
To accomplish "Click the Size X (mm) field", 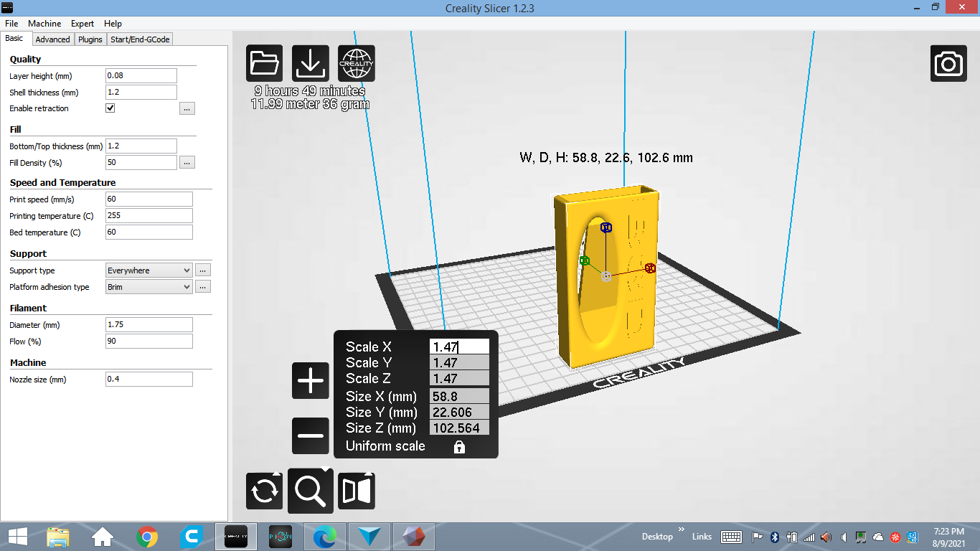I will tap(460, 396).
